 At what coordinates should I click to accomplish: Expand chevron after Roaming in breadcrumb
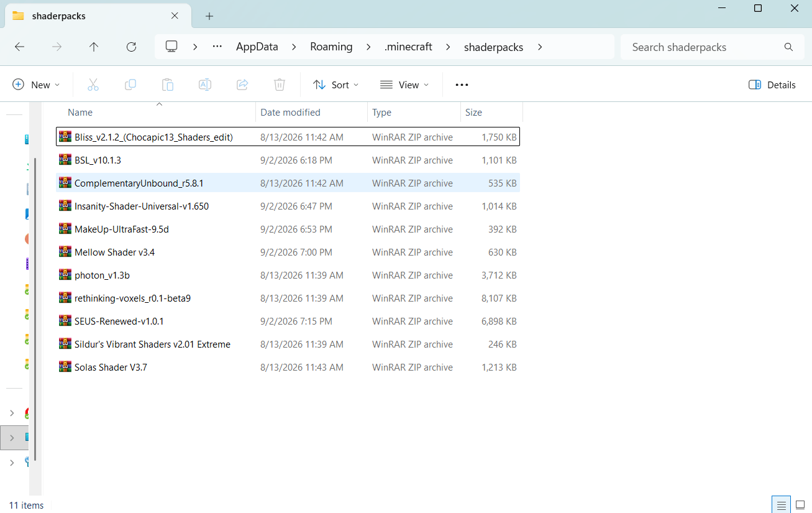(368, 47)
